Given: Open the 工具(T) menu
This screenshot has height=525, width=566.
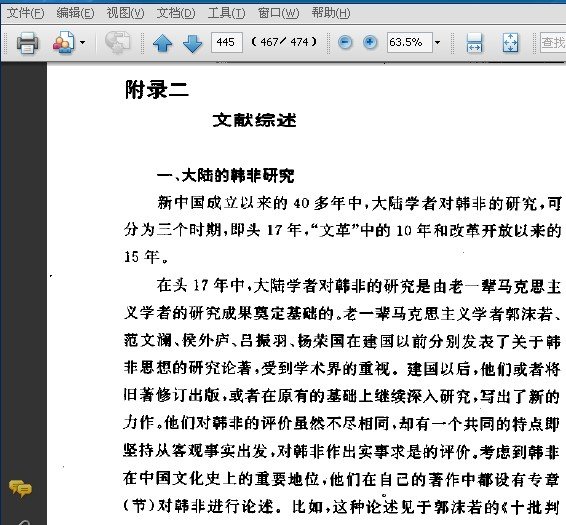Looking at the screenshot, I should (x=226, y=13).
